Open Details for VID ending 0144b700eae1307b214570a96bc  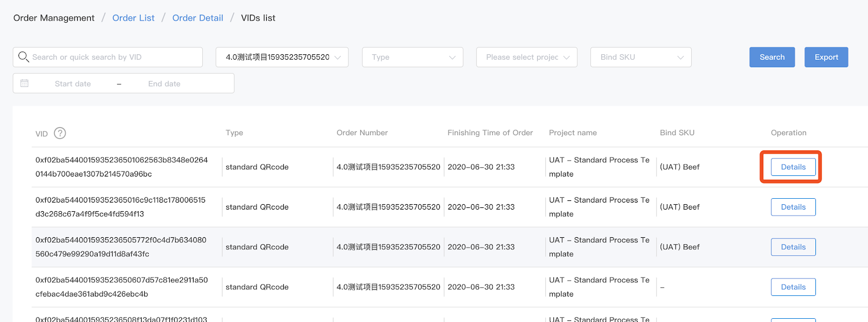click(x=793, y=167)
